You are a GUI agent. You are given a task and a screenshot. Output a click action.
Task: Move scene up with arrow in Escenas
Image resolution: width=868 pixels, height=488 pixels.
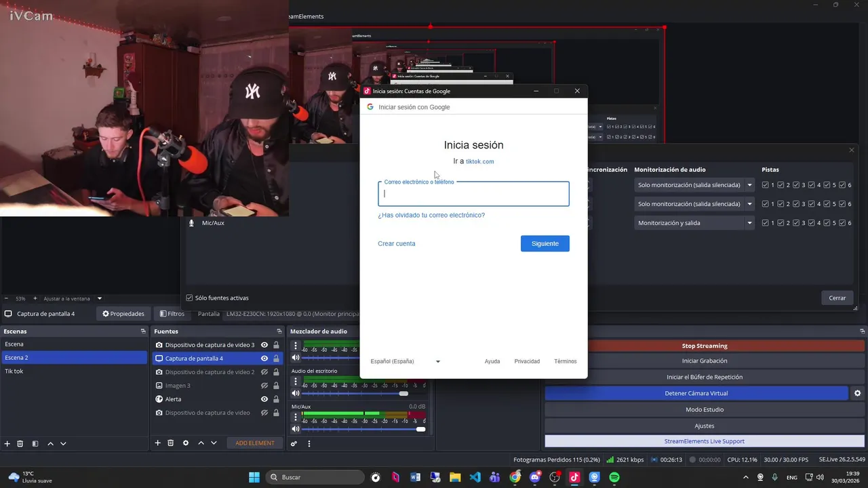[x=50, y=443]
